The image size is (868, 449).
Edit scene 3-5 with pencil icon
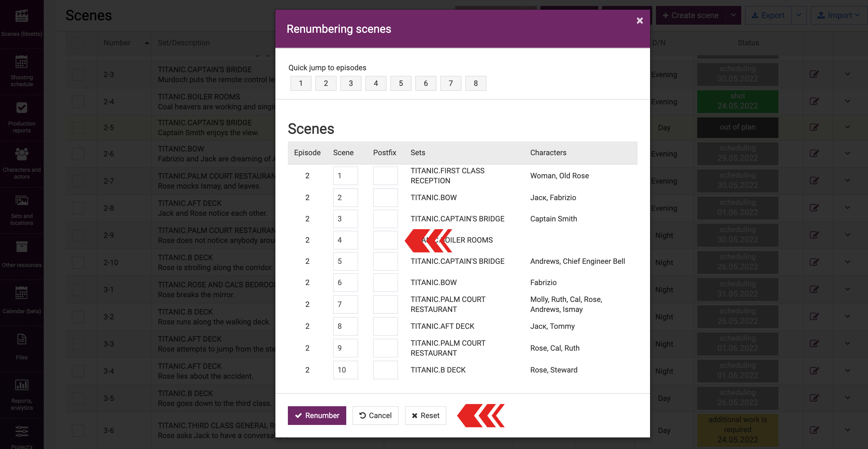click(x=814, y=398)
